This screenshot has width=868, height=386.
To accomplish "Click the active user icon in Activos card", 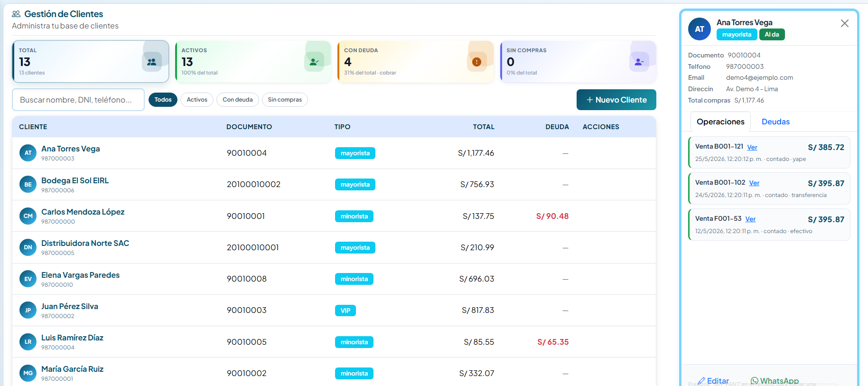I will tap(314, 62).
